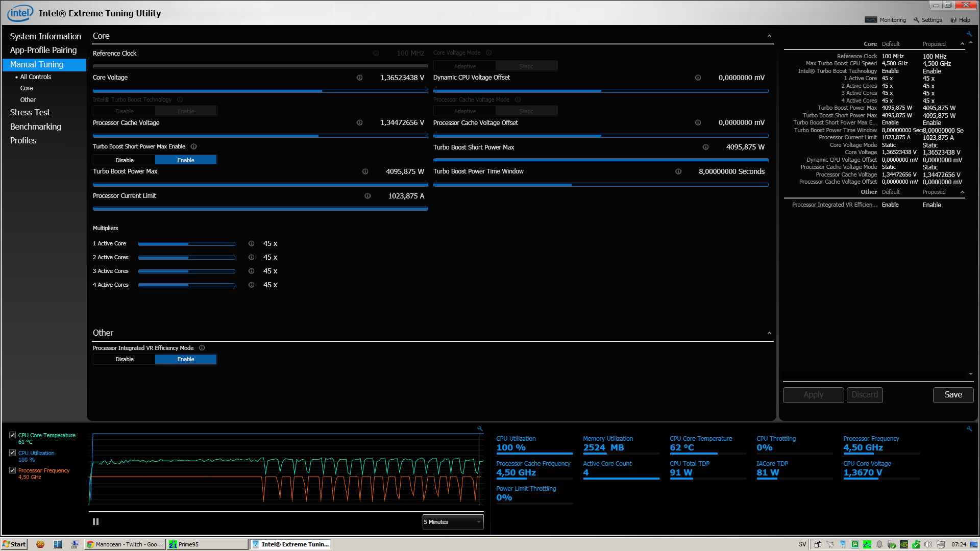Screen dimensions: 980x551
Task: Show Core Voltage info tooltip icon
Action: (x=359, y=78)
